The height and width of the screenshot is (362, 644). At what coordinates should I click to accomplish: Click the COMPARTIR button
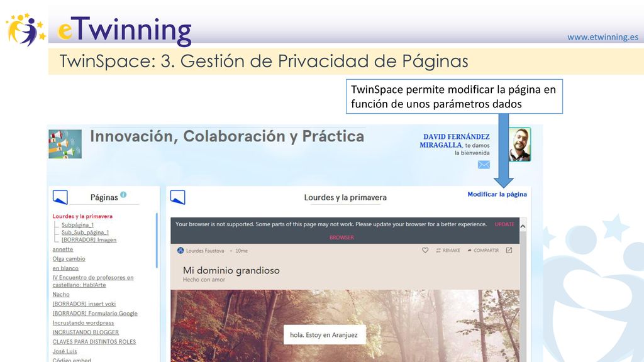(483, 250)
